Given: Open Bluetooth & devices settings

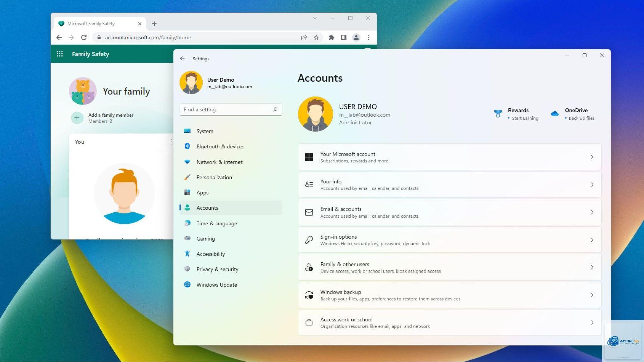Looking at the screenshot, I should click(231, 146).
